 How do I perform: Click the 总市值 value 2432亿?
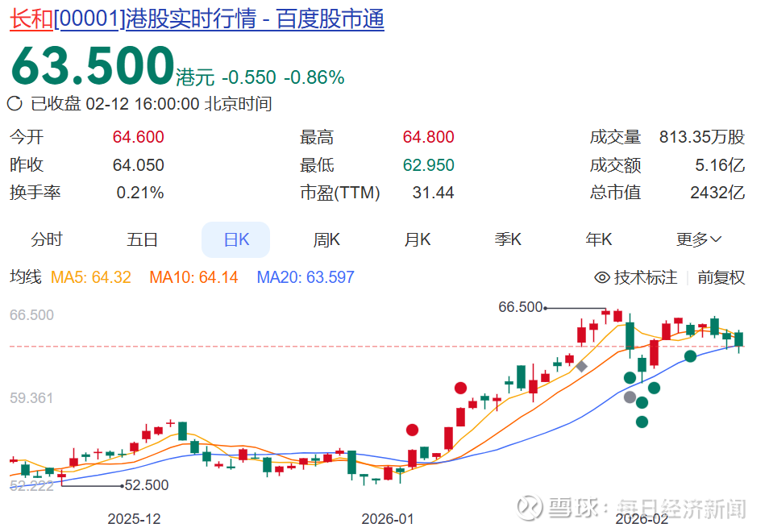718,192
